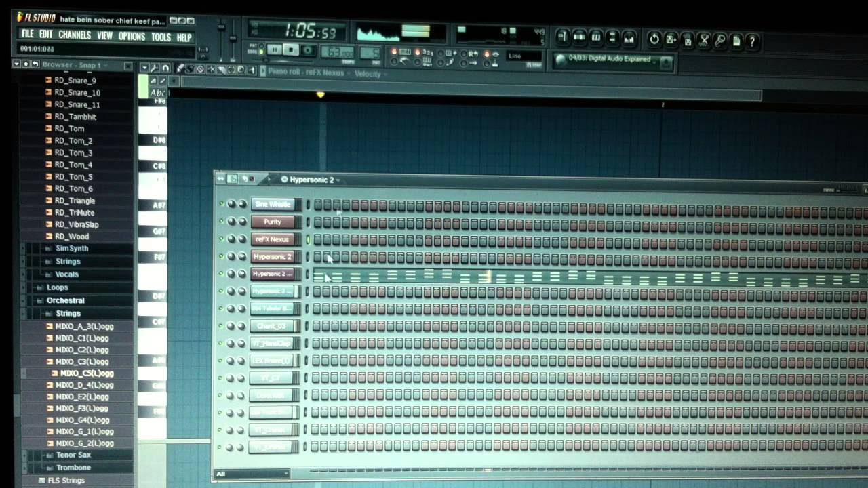The width and height of the screenshot is (868, 488).
Task: Mute the Sine Whistle channel
Action: pyautogui.click(x=221, y=204)
